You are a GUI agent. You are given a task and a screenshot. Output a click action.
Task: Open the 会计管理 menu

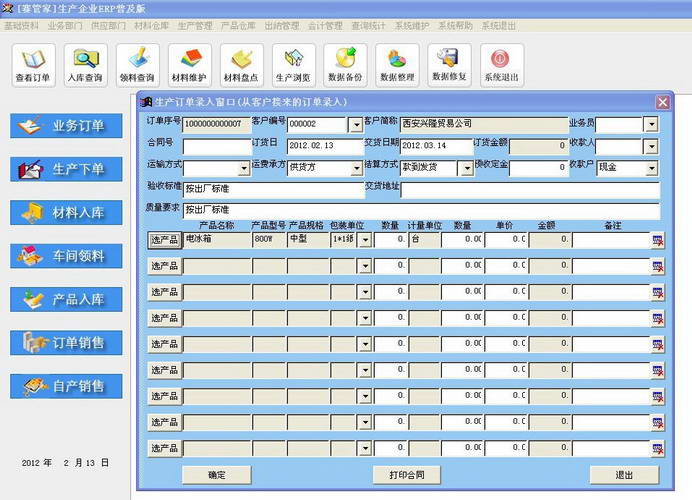(325, 26)
